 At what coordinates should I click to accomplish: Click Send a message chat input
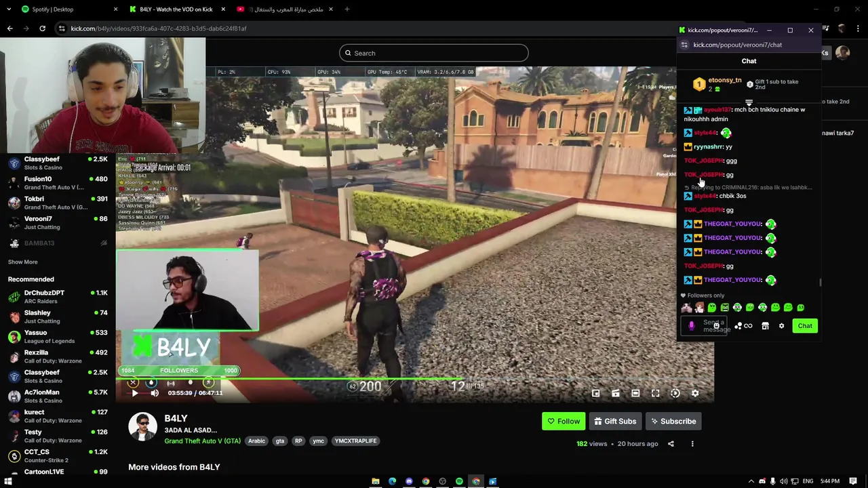tap(705, 326)
